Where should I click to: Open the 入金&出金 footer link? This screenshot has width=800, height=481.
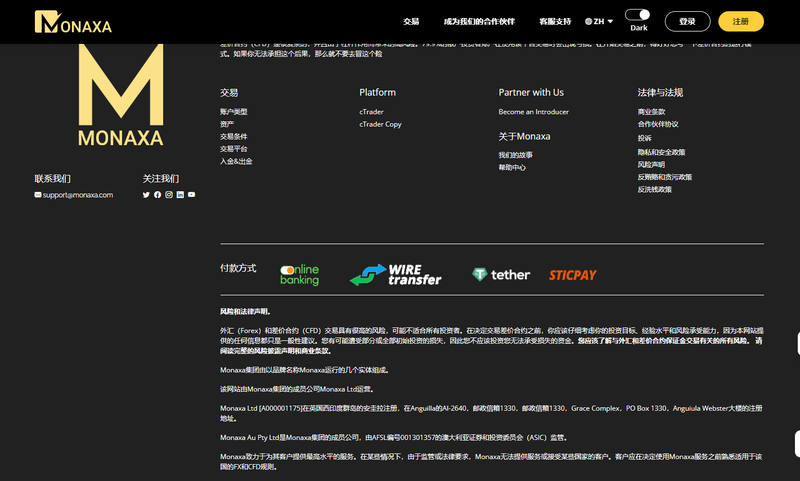tap(236, 161)
